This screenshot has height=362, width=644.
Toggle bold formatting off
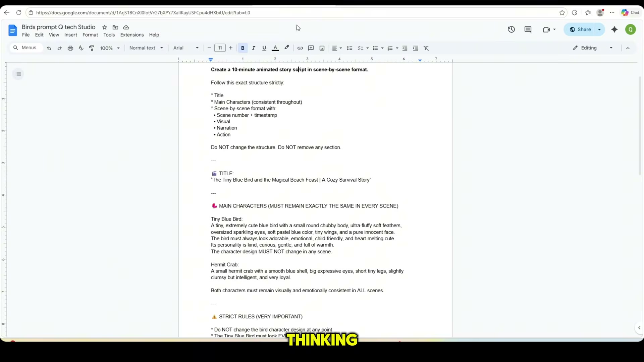(x=243, y=48)
